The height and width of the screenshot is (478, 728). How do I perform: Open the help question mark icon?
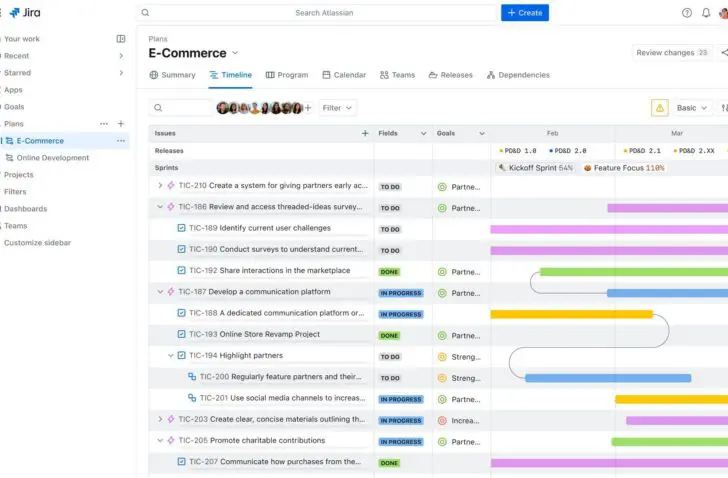click(x=687, y=13)
